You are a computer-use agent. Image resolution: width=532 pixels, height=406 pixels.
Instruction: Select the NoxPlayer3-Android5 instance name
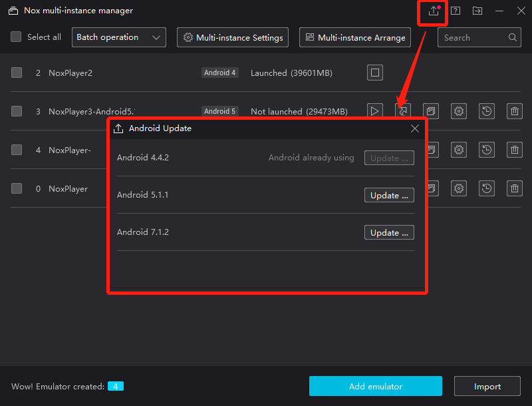coord(92,111)
